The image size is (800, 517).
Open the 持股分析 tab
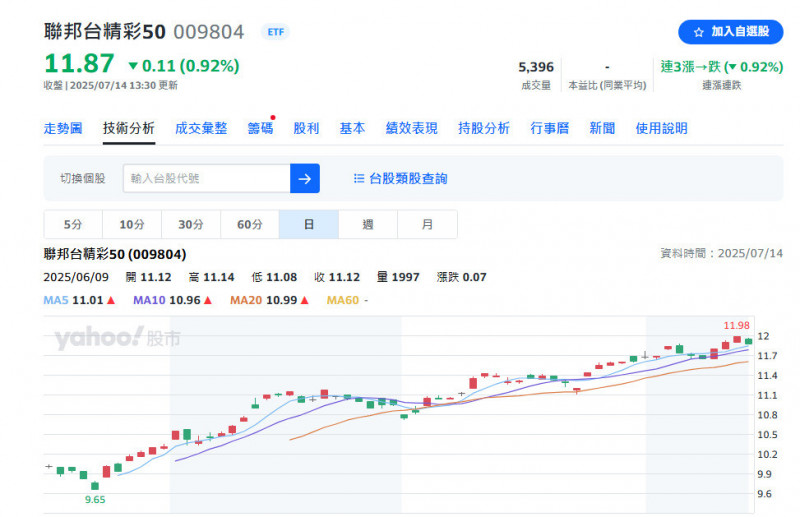484,128
